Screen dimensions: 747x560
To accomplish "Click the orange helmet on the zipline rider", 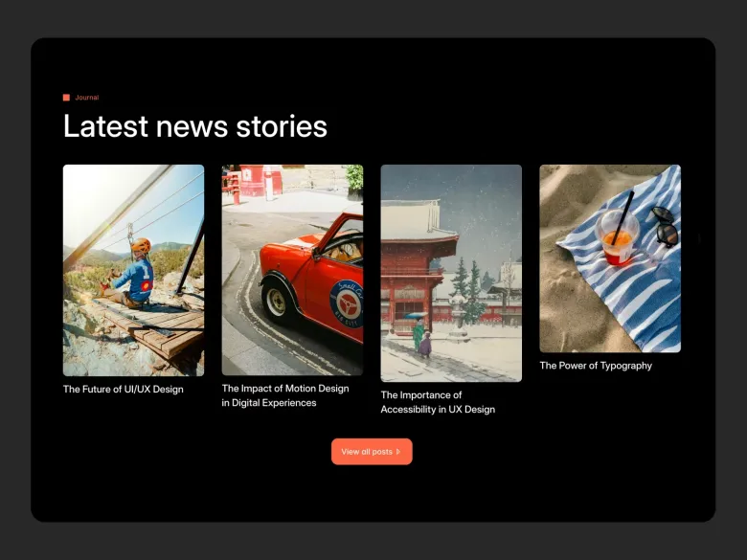I will 141,245.
